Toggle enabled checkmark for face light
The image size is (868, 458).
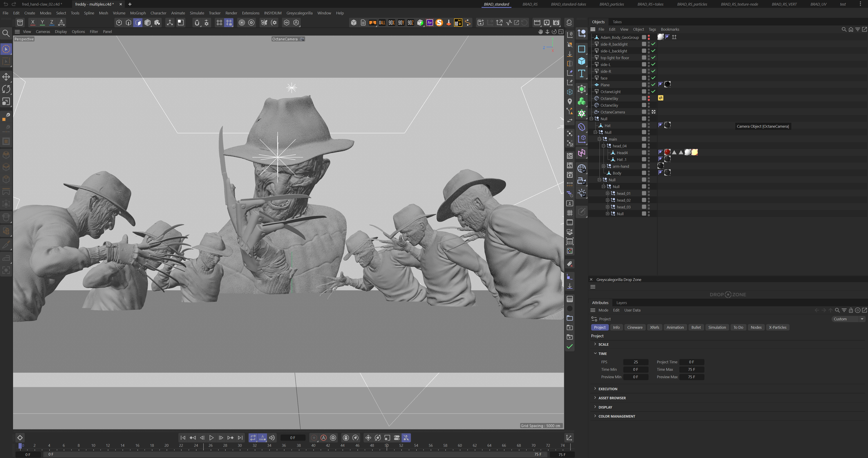pyautogui.click(x=653, y=78)
